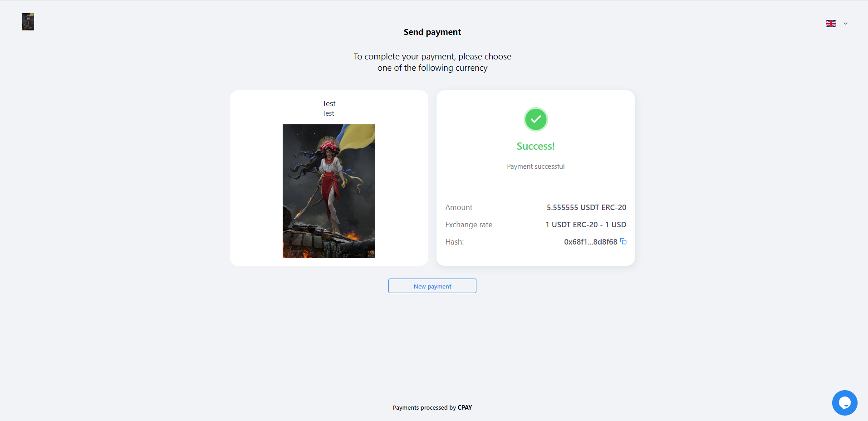Click the green success checkmark icon
This screenshot has width=868, height=421.
[536, 119]
